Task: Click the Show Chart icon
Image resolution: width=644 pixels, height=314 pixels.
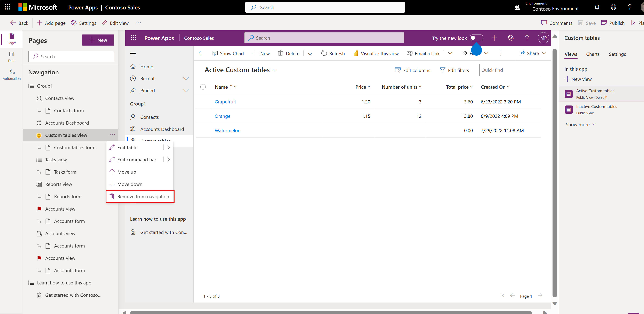Action: click(x=215, y=53)
